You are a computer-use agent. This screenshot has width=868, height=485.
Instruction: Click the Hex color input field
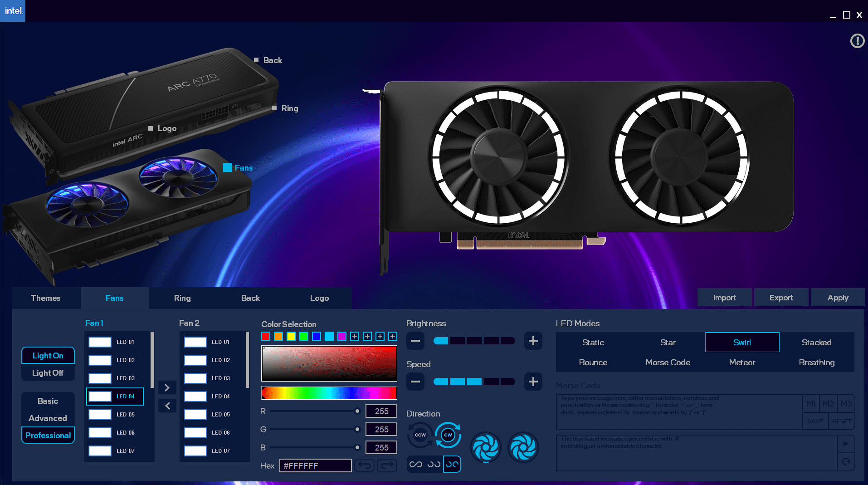(316, 465)
